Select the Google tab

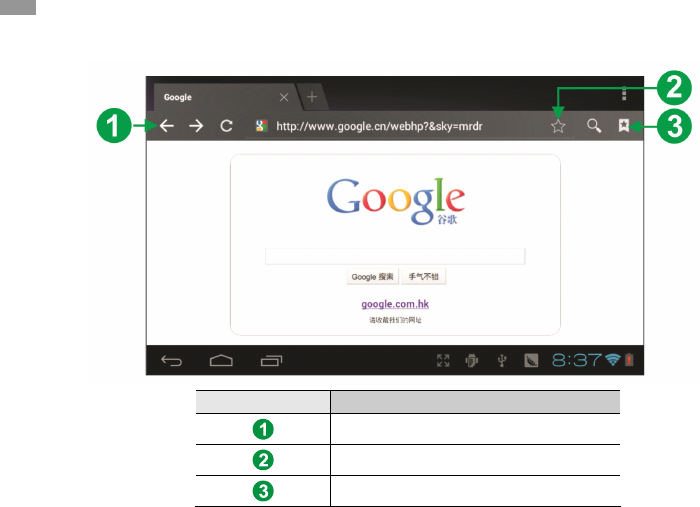[x=223, y=97]
